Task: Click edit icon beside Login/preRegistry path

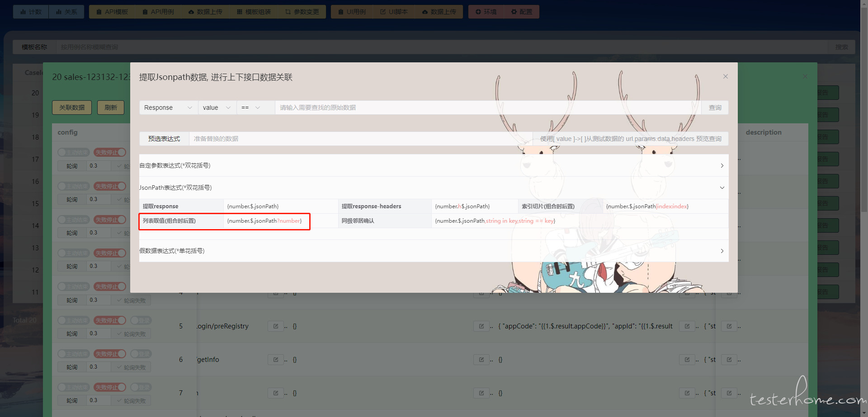Action: (276, 326)
